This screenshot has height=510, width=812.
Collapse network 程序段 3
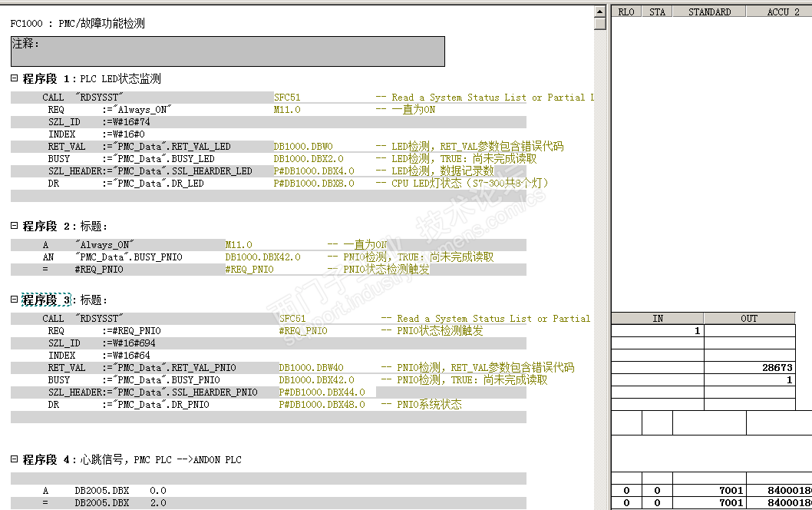click(x=15, y=299)
